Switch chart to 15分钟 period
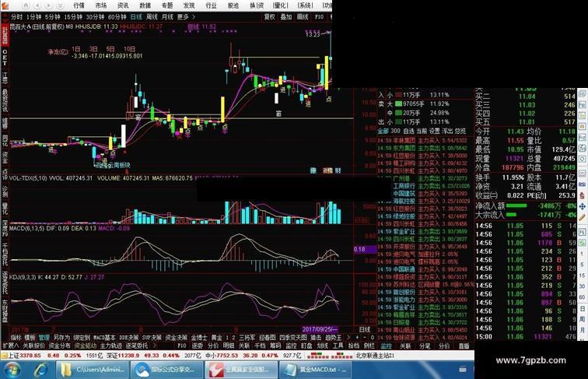588x379 pixels. [73, 17]
